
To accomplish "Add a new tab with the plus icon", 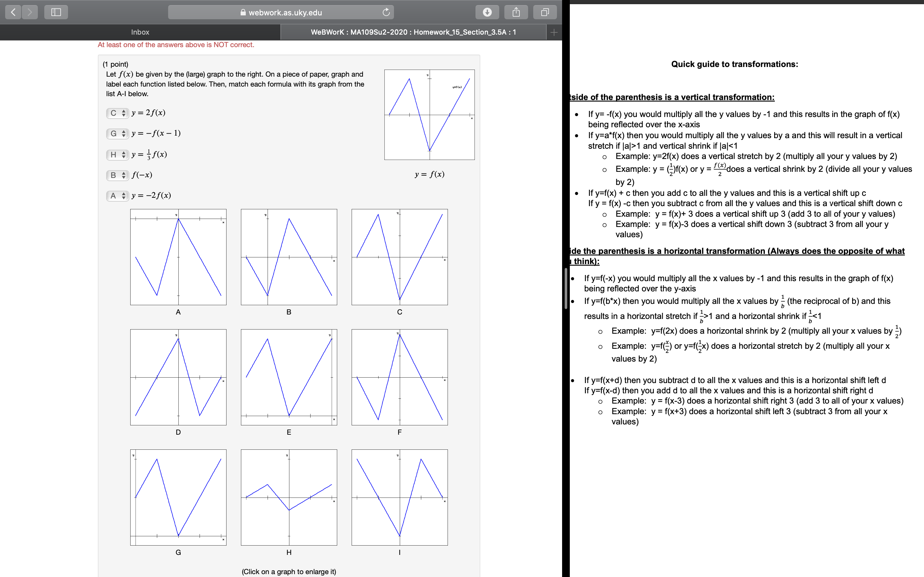I will (x=554, y=32).
